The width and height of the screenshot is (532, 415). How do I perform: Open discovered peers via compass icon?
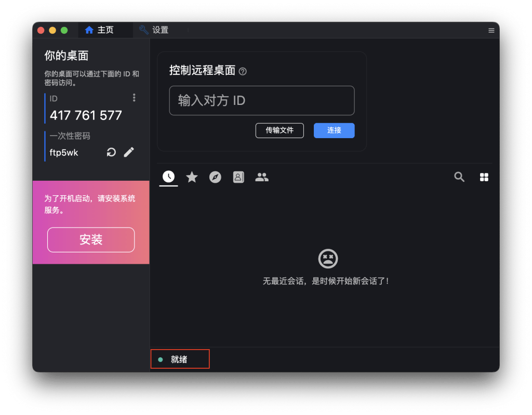pos(215,177)
